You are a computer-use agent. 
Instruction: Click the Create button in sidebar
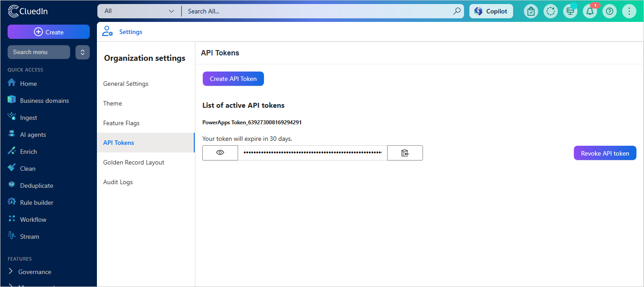point(49,32)
